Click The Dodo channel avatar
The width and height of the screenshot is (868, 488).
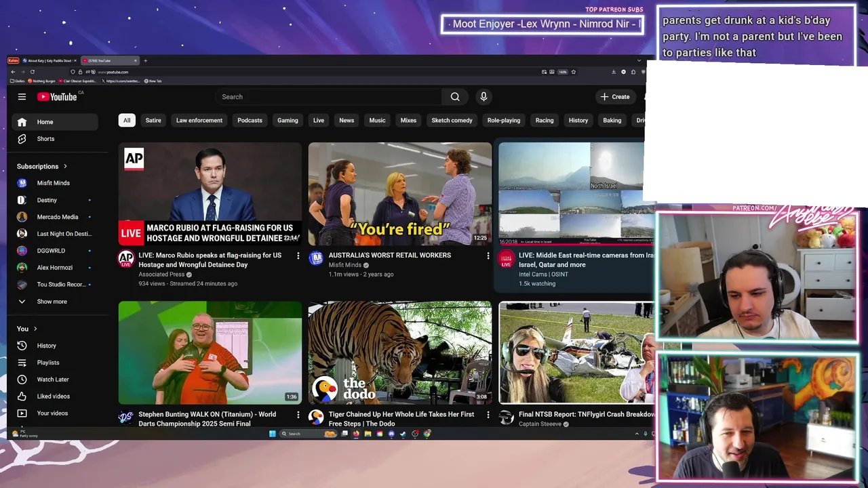(x=316, y=417)
